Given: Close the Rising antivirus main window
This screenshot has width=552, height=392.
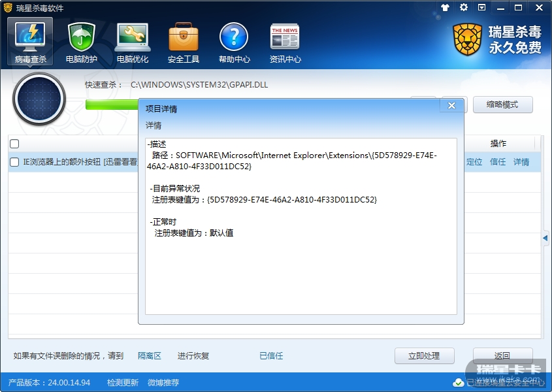Looking at the screenshot, I should [539, 7].
